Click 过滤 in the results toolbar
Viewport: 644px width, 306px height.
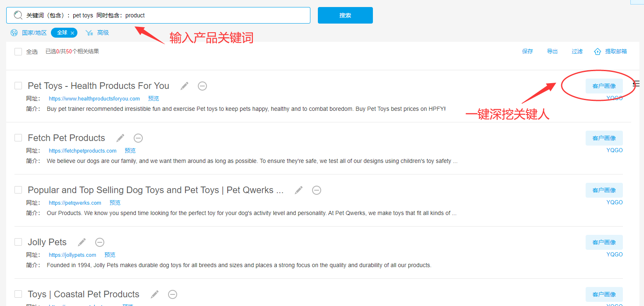[577, 51]
